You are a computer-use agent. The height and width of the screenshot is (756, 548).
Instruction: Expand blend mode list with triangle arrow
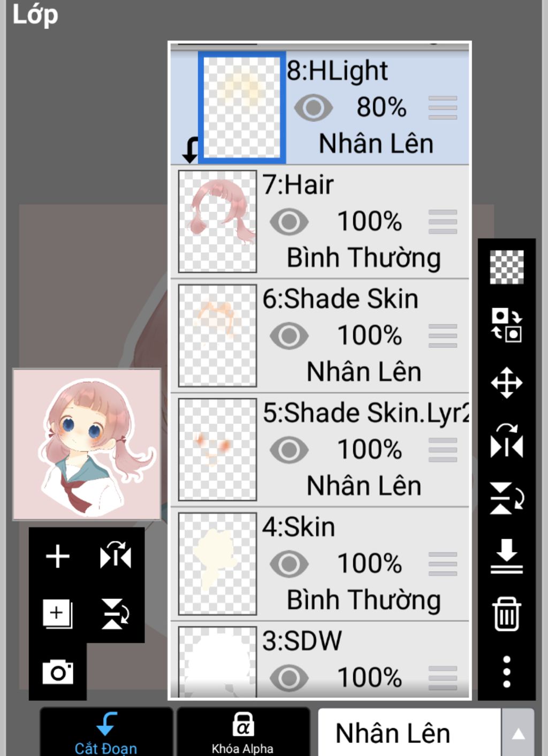tap(518, 734)
